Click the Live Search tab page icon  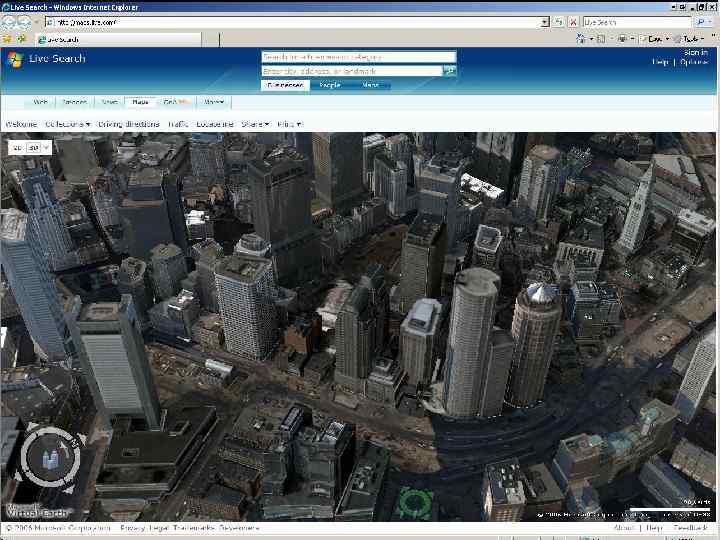[42, 40]
